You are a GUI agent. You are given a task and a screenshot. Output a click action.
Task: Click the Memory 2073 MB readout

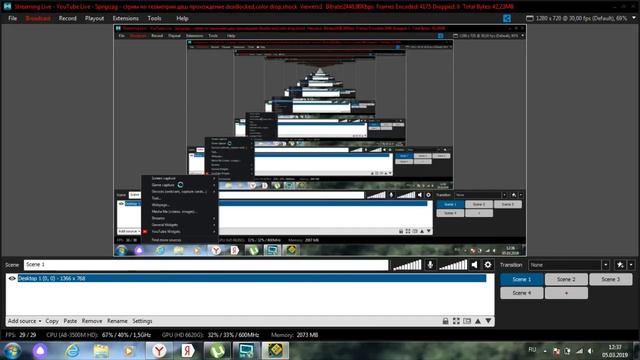(x=294, y=335)
